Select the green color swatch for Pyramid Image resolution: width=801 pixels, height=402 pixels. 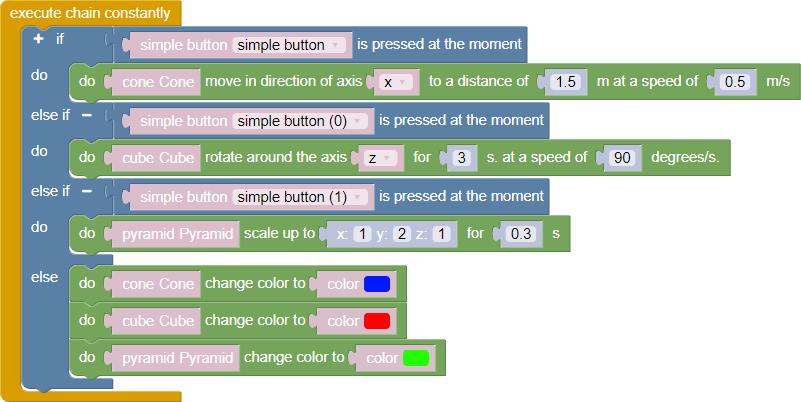click(416, 358)
